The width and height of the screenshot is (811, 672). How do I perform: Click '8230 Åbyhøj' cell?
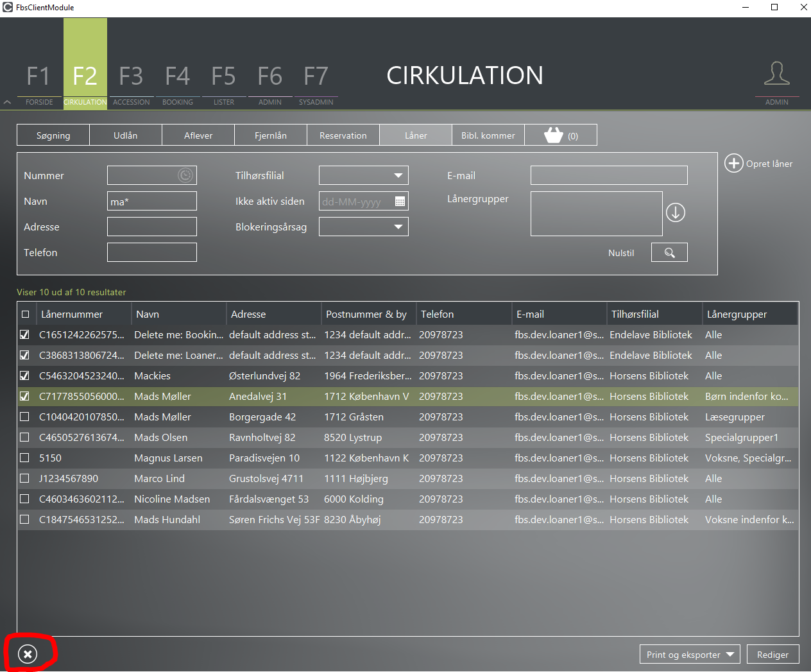pyautogui.click(x=352, y=519)
